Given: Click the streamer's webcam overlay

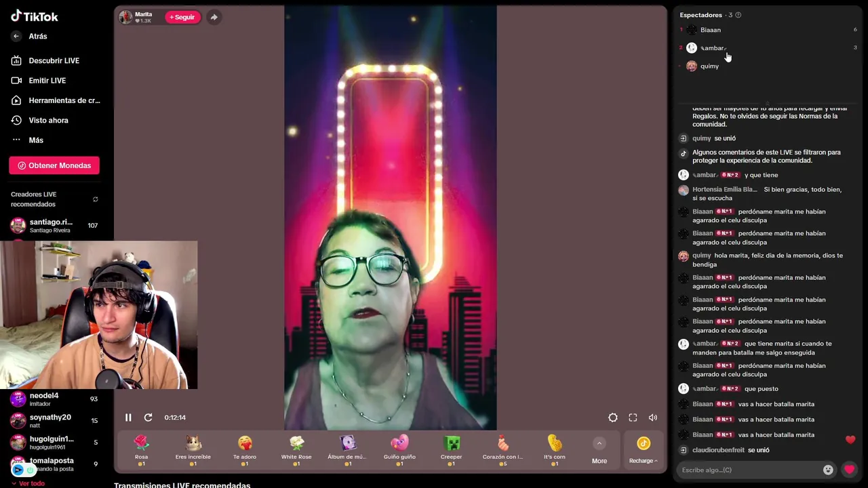Looking at the screenshot, I should tap(99, 315).
